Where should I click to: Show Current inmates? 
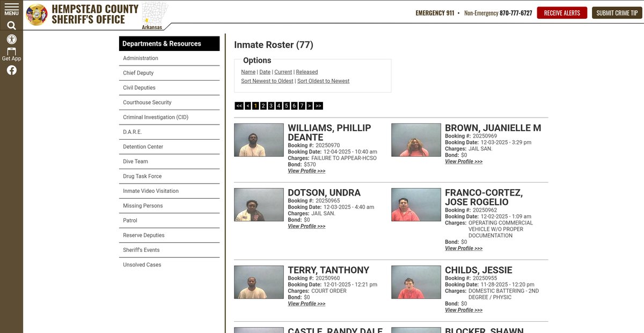283,72
